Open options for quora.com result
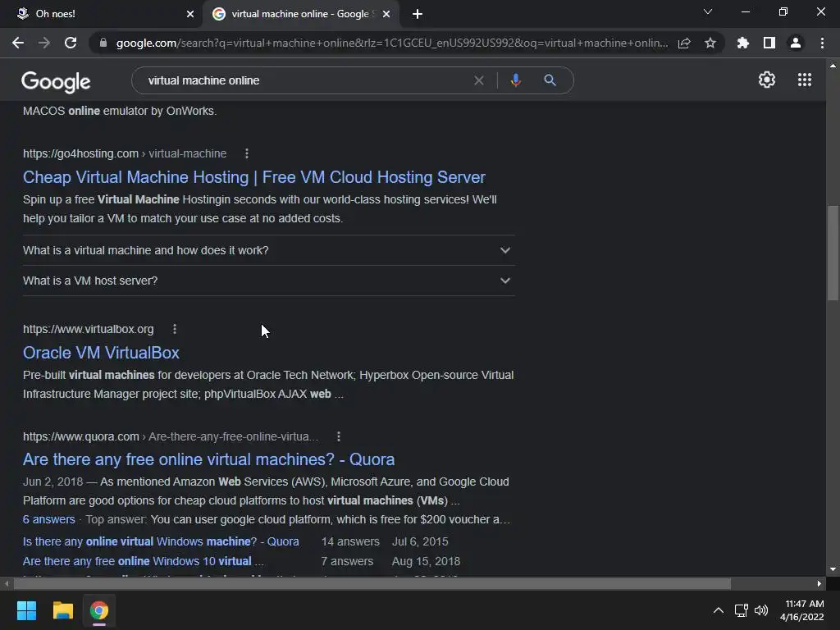840x630 pixels. click(x=339, y=436)
